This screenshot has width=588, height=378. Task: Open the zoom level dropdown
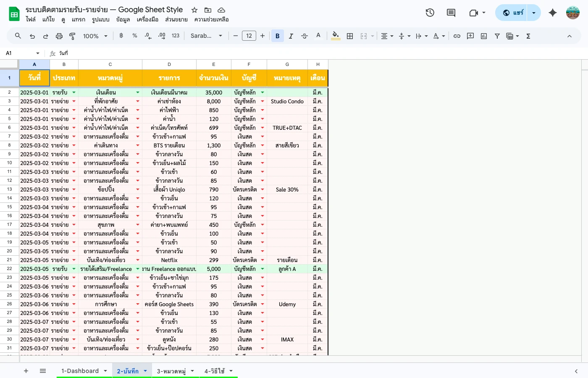pyautogui.click(x=95, y=36)
